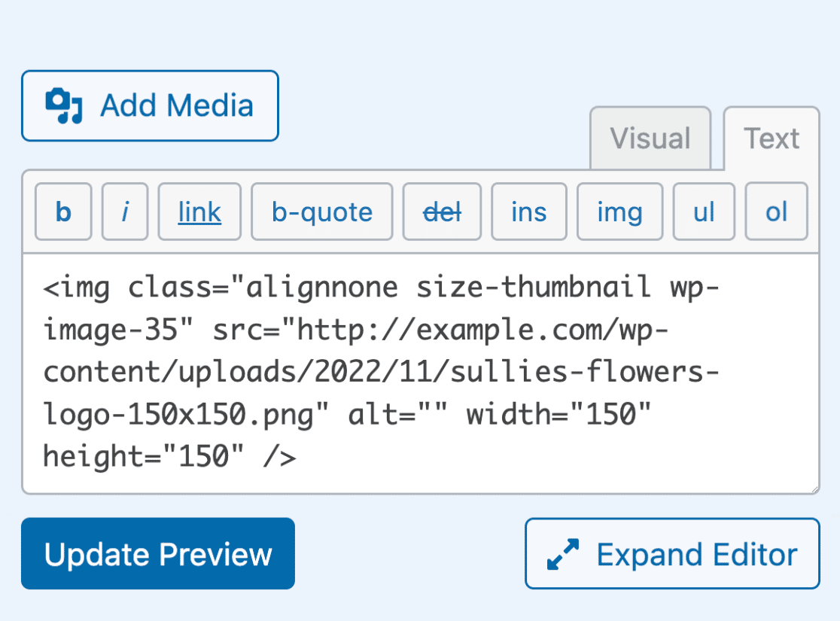This screenshot has height=621, width=840.
Task: Add a blockquote using b-quote
Action: pyautogui.click(x=321, y=212)
